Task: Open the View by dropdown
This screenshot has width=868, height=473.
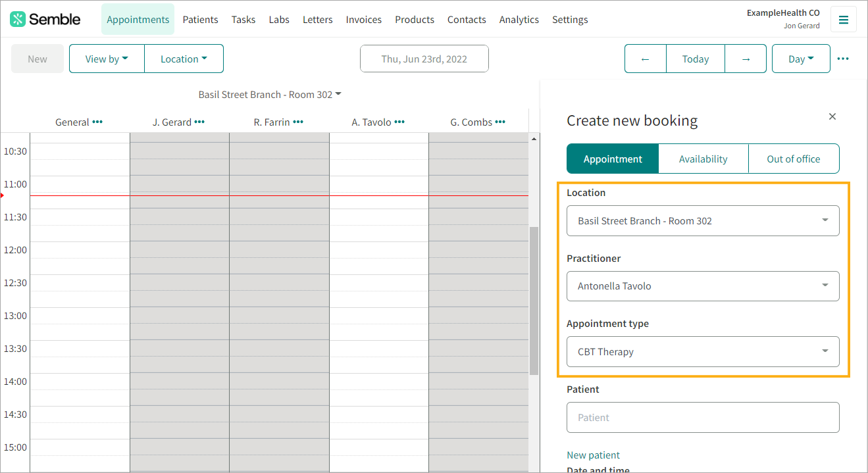Action: point(107,59)
